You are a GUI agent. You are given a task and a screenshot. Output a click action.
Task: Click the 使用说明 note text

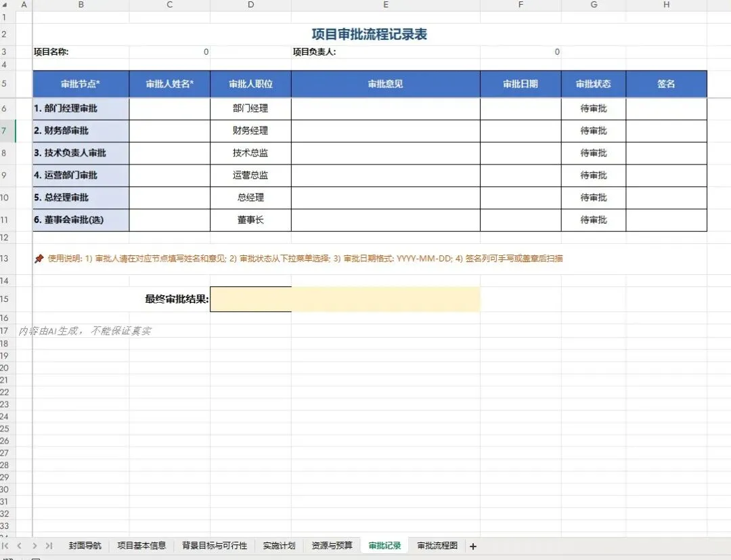(299, 258)
